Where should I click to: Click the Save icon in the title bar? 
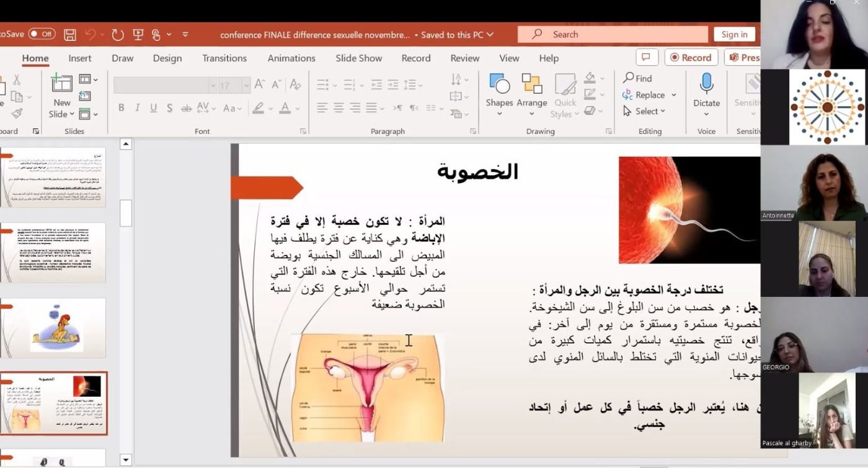tap(70, 35)
